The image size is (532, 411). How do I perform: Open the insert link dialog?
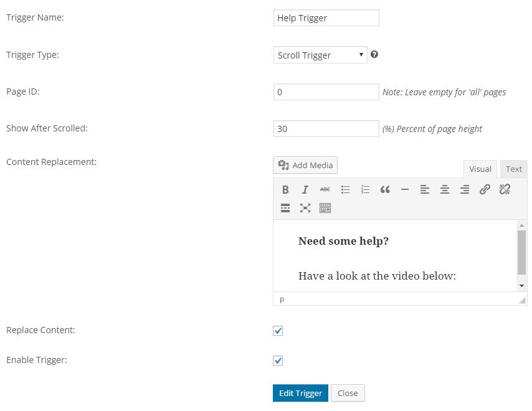[485, 190]
